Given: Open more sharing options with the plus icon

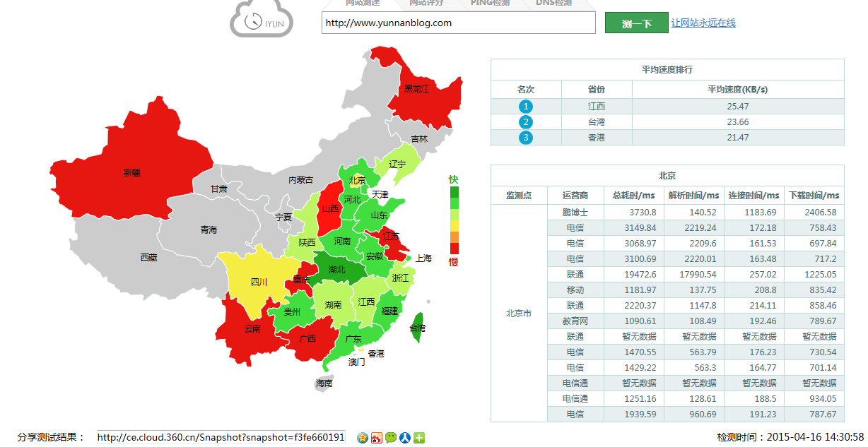Looking at the screenshot, I should click(418, 438).
